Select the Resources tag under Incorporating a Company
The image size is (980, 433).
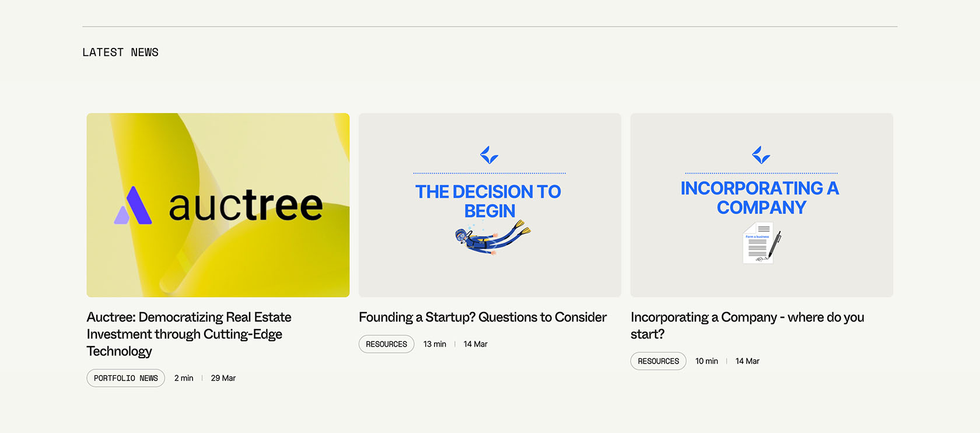(659, 361)
